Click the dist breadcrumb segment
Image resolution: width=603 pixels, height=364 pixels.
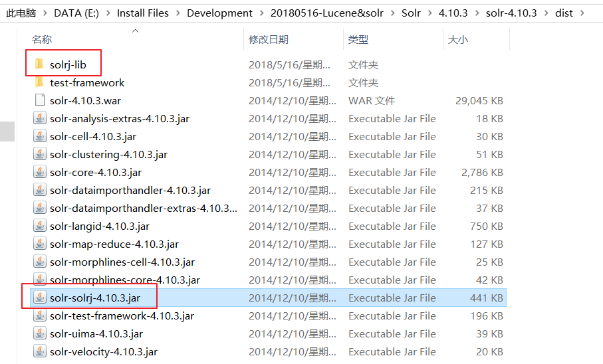564,13
